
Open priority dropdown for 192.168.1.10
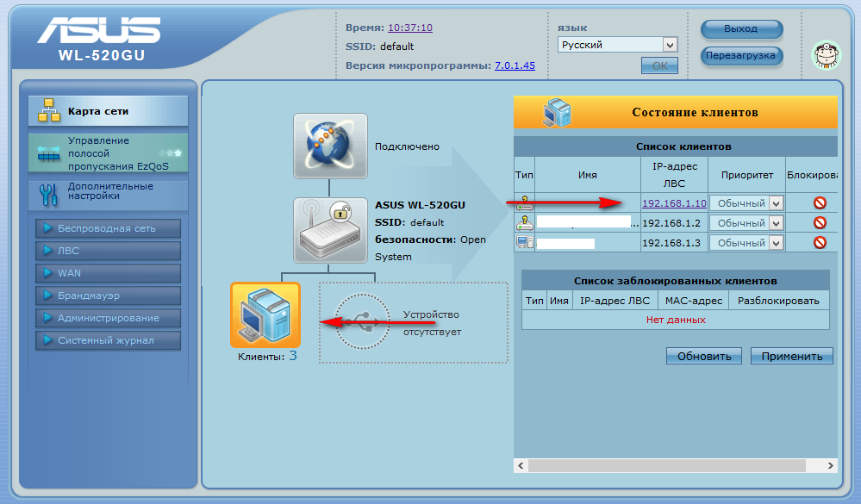[746, 203]
